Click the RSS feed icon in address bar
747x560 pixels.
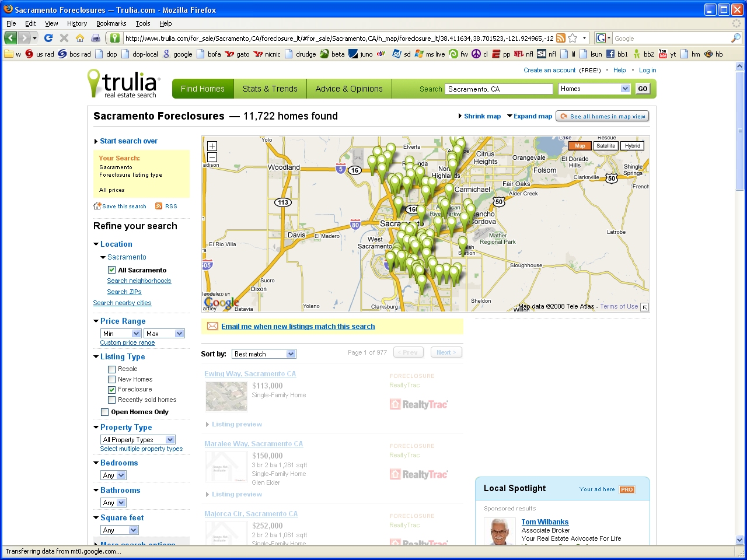point(561,38)
